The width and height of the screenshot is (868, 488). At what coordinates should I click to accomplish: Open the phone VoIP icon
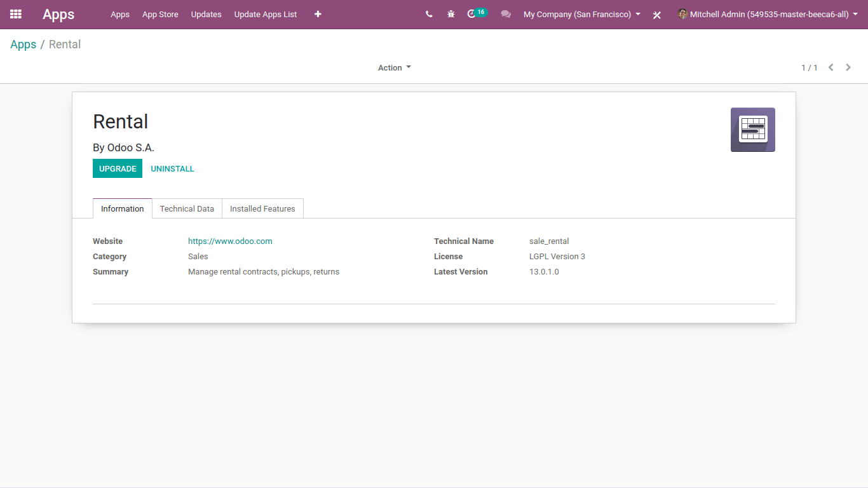coord(429,14)
